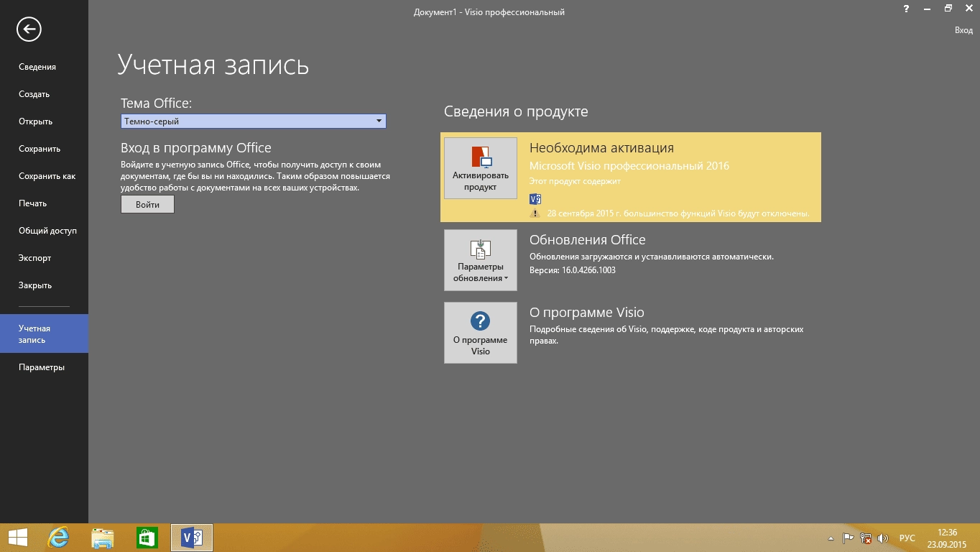Open the Сохранить как page

47,176
